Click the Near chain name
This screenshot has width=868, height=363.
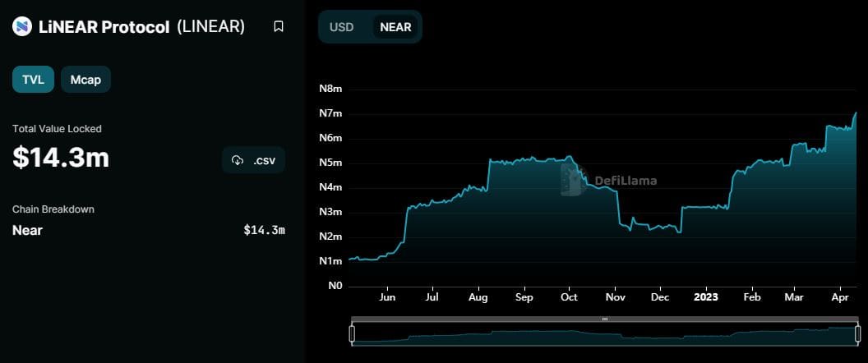click(27, 230)
